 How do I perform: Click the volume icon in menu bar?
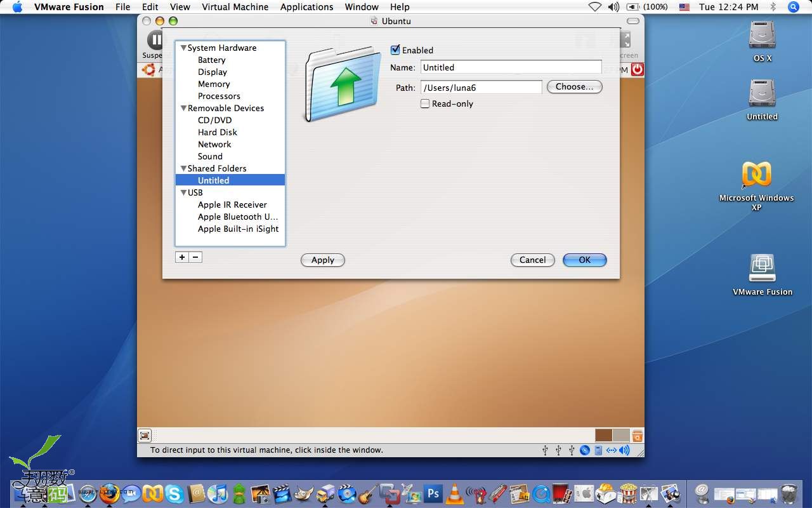pos(613,7)
